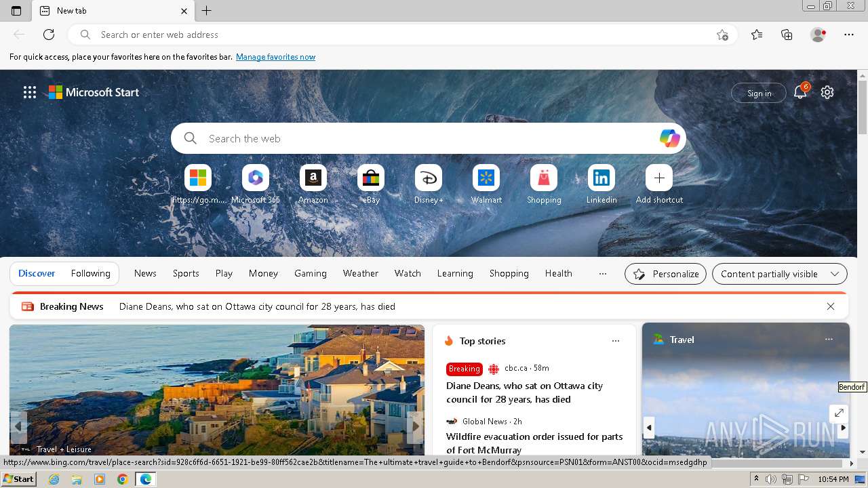Dismiss the Breaking News banner
868x488 pixels.
pos(831,306)
